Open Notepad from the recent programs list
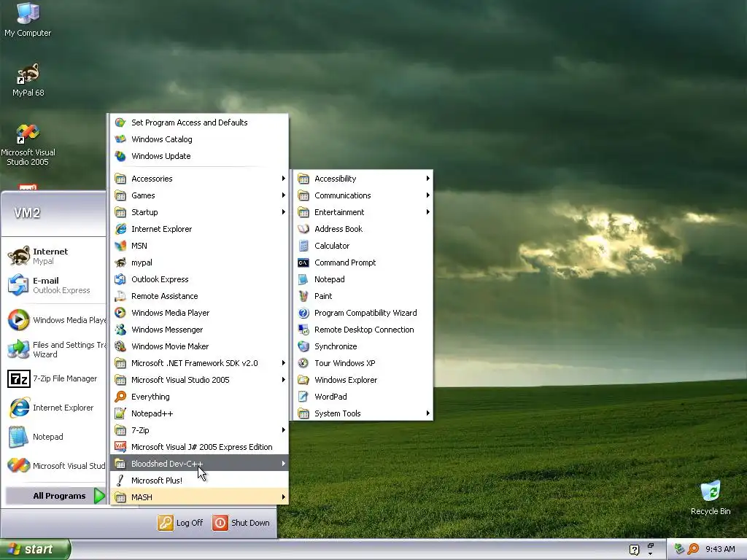Viewport: 747px width, 560px height. tap(55, 437)
